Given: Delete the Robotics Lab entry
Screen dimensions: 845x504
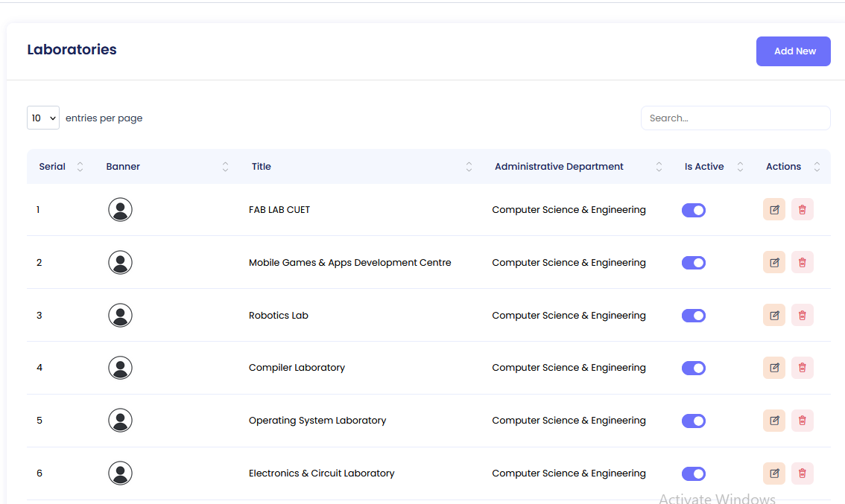Looking at the screenshot, I should tap(802, 315).
